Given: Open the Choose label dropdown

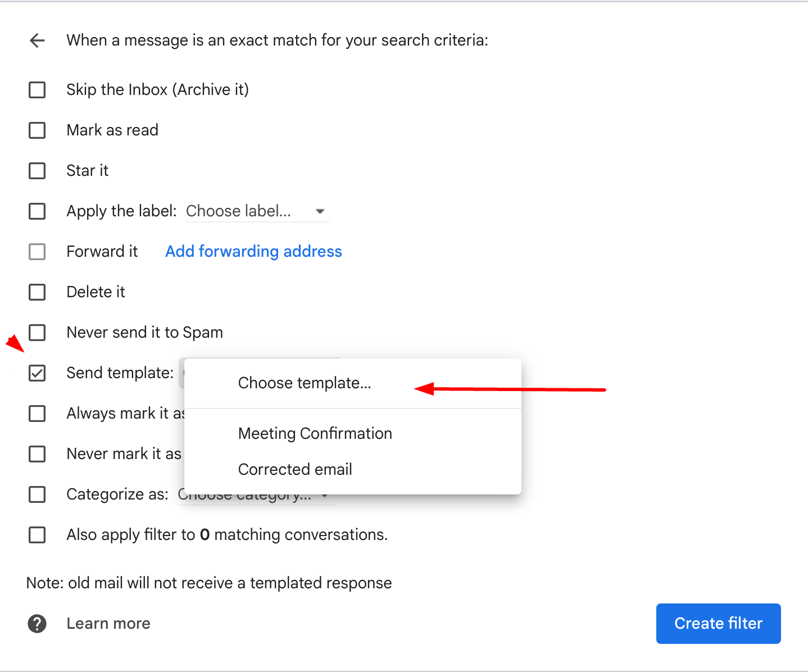Looking at the screenshot, I should coord(257,211).
